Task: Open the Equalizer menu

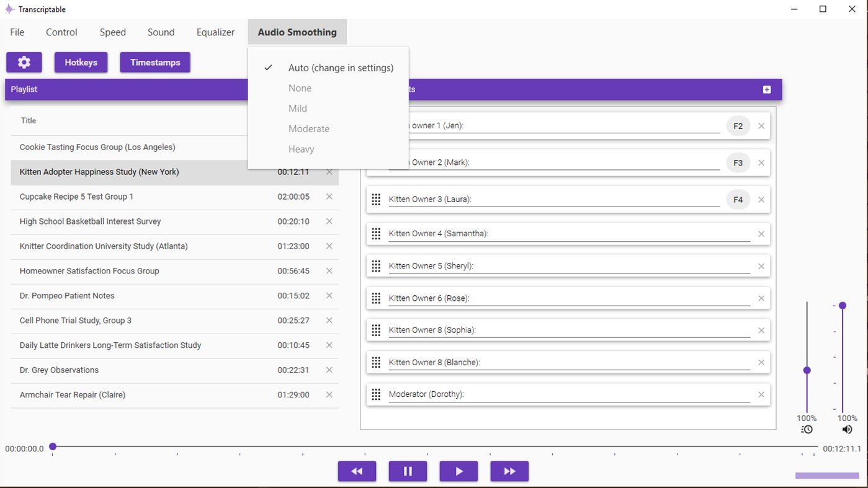Action: [x=215, y=32]
